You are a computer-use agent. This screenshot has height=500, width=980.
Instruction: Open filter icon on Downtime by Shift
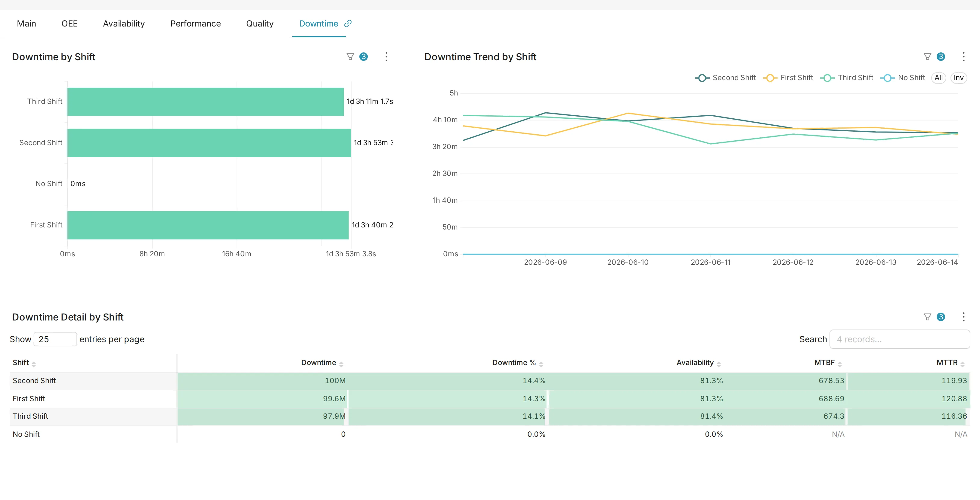tap(350, 57)
